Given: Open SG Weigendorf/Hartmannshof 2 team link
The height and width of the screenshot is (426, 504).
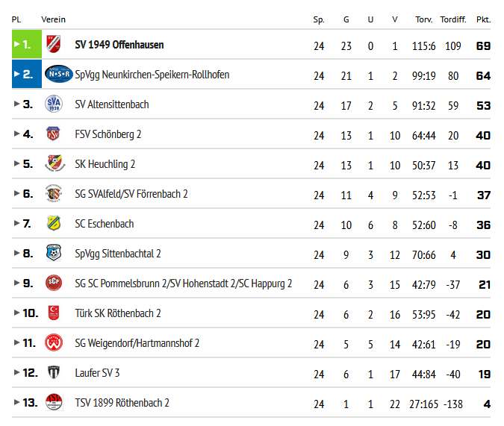Looking at the screenshot, I should [x=137, y=343].
